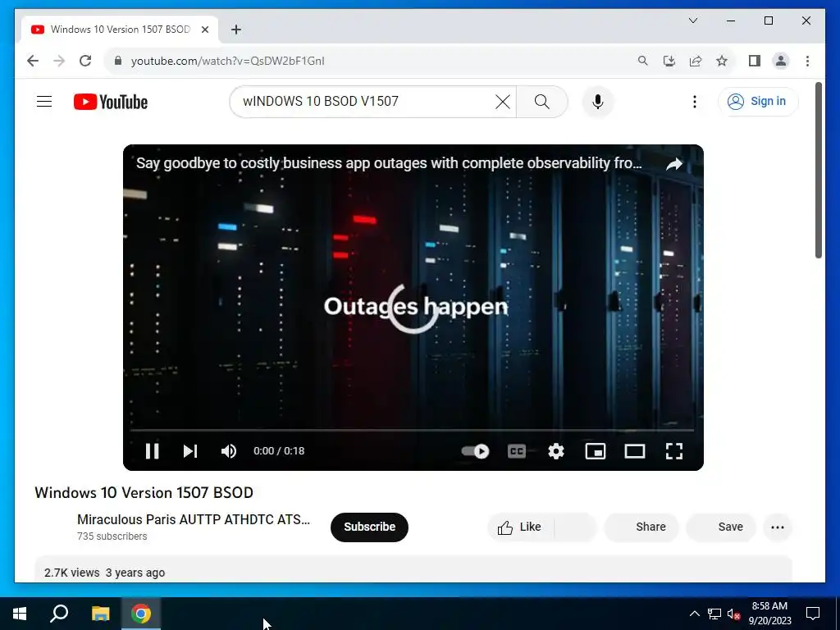The height and width of the screenshot is (630, 840).
Task: Start voice search with the microphone
Action: click(598, 101)
